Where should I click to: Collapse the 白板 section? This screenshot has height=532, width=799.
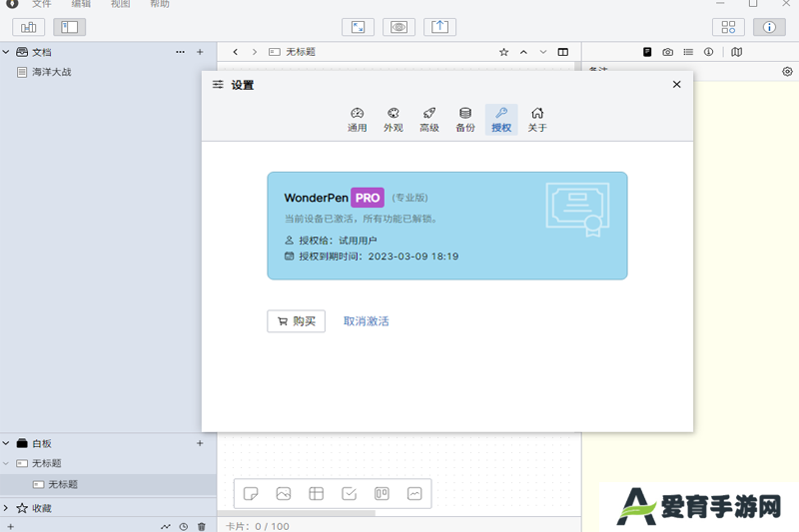click(x=6, y=443)
